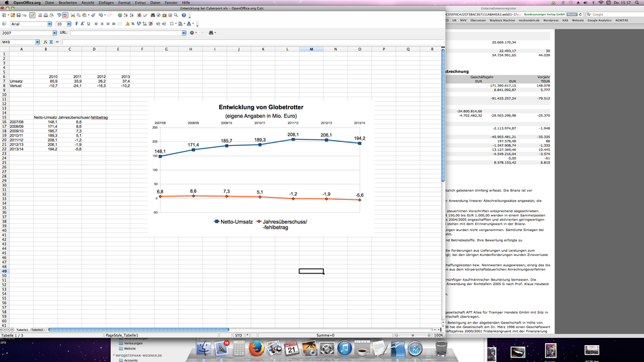This screenshot has height=362, width=644.
Task: Open the Format menu
Action: coord(124,3)
